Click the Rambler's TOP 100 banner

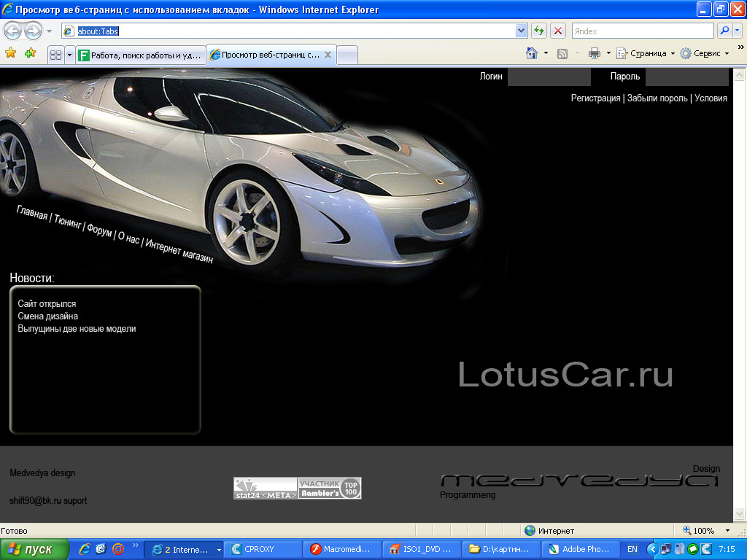[330, 488]
